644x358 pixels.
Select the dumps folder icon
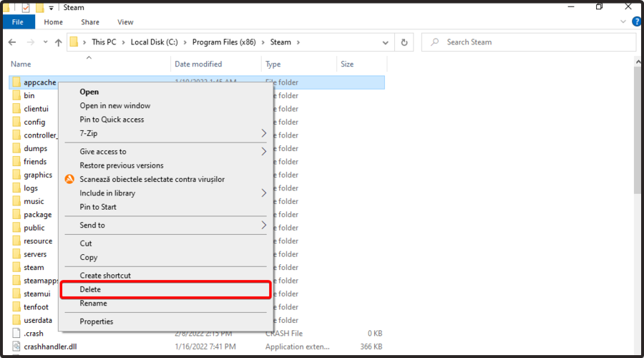(16, 148)
